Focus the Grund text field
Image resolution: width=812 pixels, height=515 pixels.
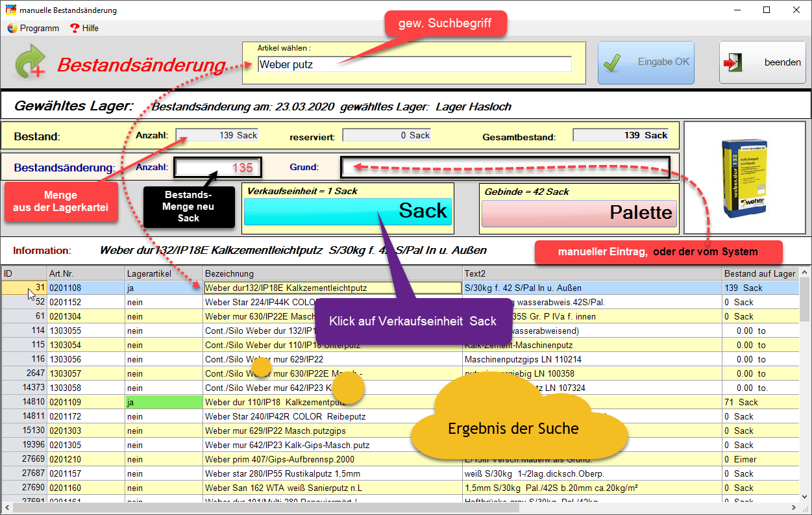[x=506, y=168]
